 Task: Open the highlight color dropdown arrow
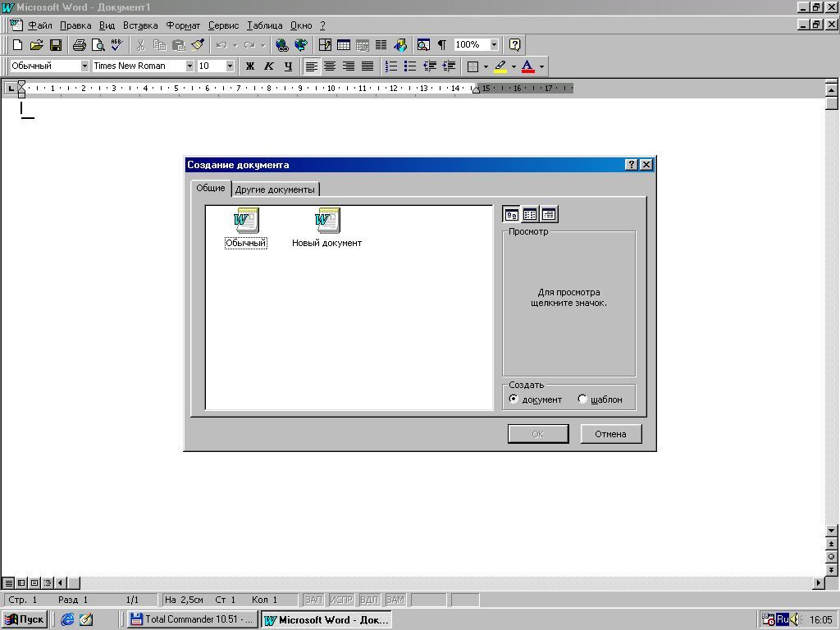pos(514,66)
